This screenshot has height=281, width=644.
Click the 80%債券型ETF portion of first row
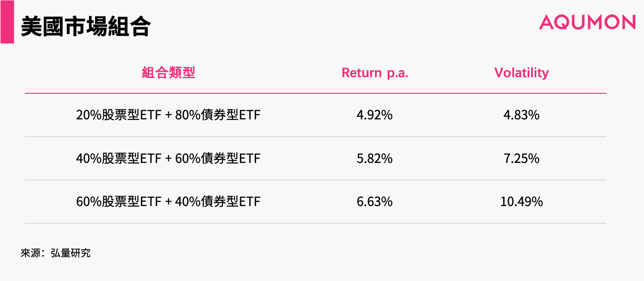218,115
